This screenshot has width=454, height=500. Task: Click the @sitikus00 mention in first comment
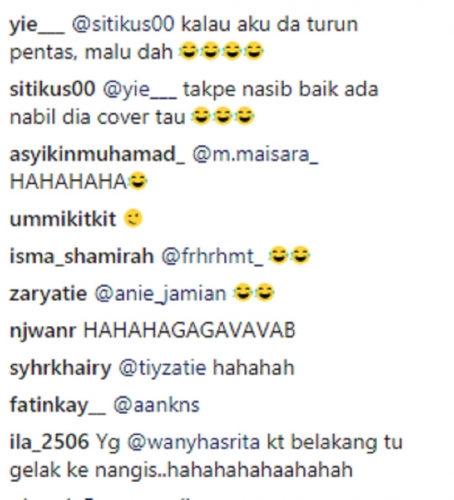(x=123, y=24)
